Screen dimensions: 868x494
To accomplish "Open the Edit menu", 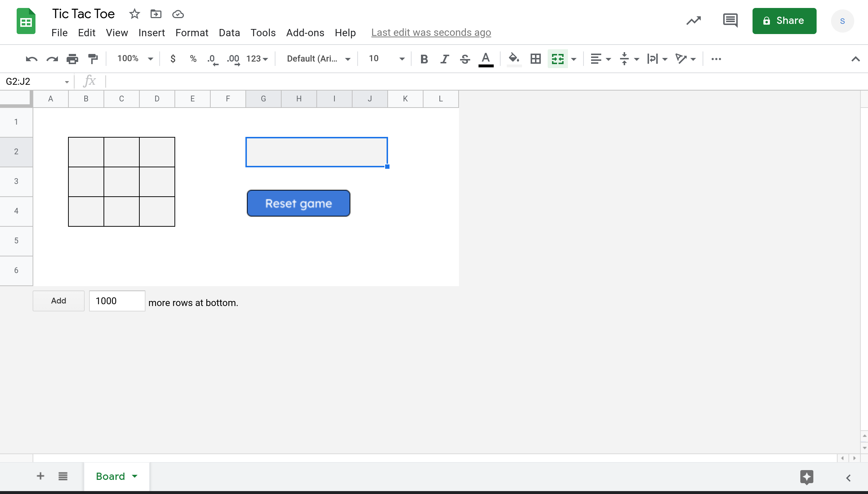I will [x=87, y=33].
